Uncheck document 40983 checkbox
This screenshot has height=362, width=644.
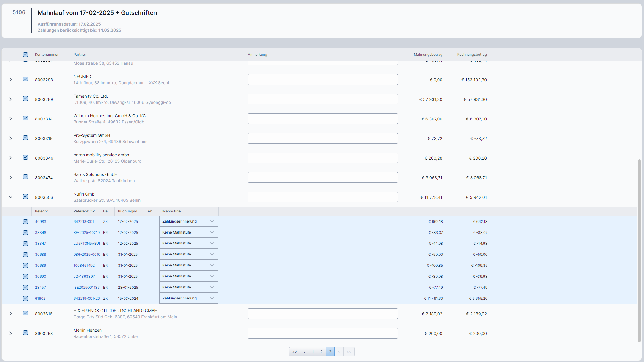pos(25,222)
